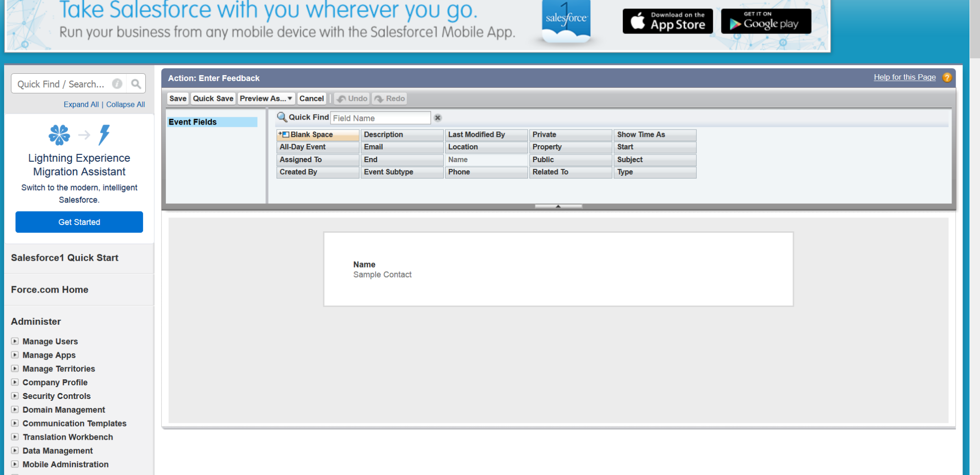The height and width of the screenshot is (475, 980).
Task: Cancel the layout editing
Action: point(312,98)
